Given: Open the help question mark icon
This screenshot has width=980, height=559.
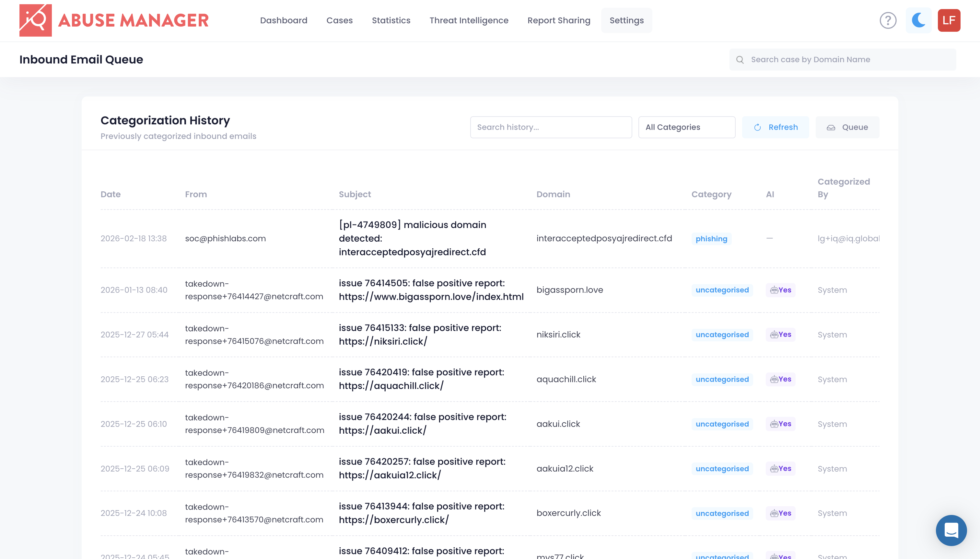Looking at the screenshot, I should [x=888, y=20].
